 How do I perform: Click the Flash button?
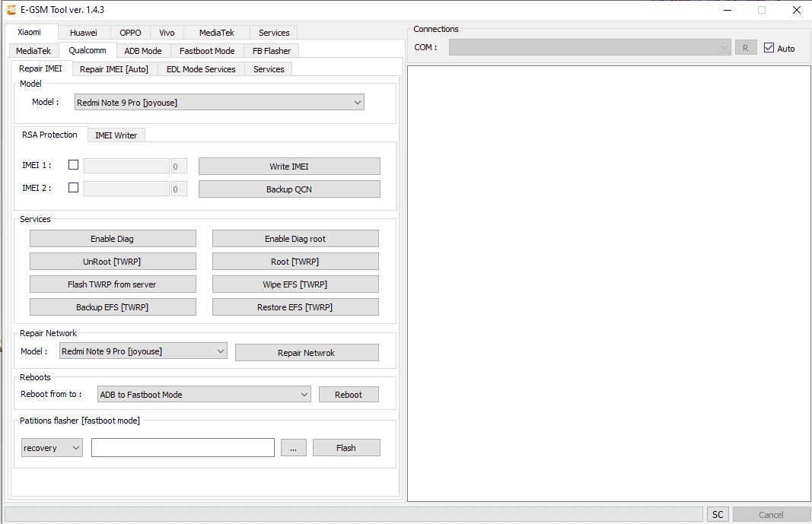click(x=346, y=447)
